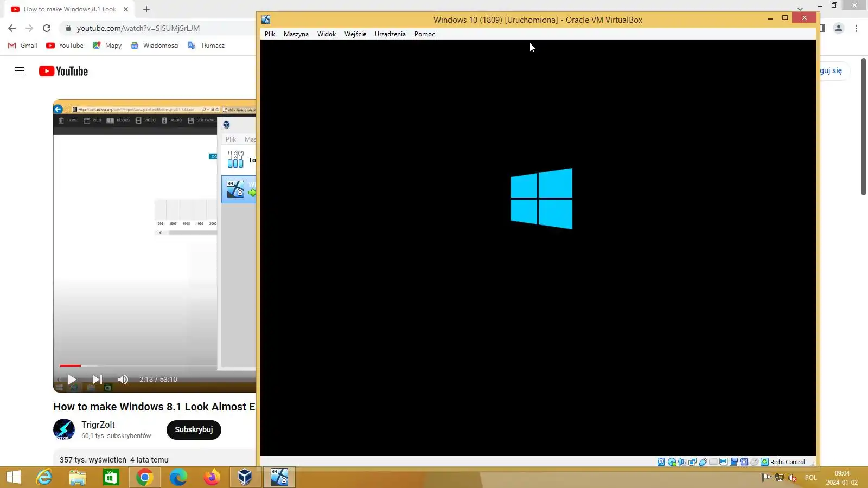Open a new Chrome tab
The image size is (868, 488).
146,9
